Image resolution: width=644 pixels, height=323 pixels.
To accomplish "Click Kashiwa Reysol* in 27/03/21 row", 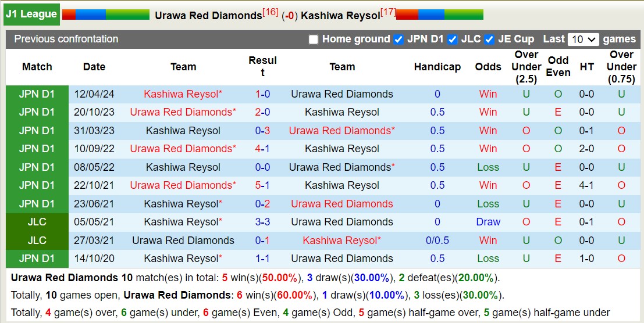I will (342, 241).
